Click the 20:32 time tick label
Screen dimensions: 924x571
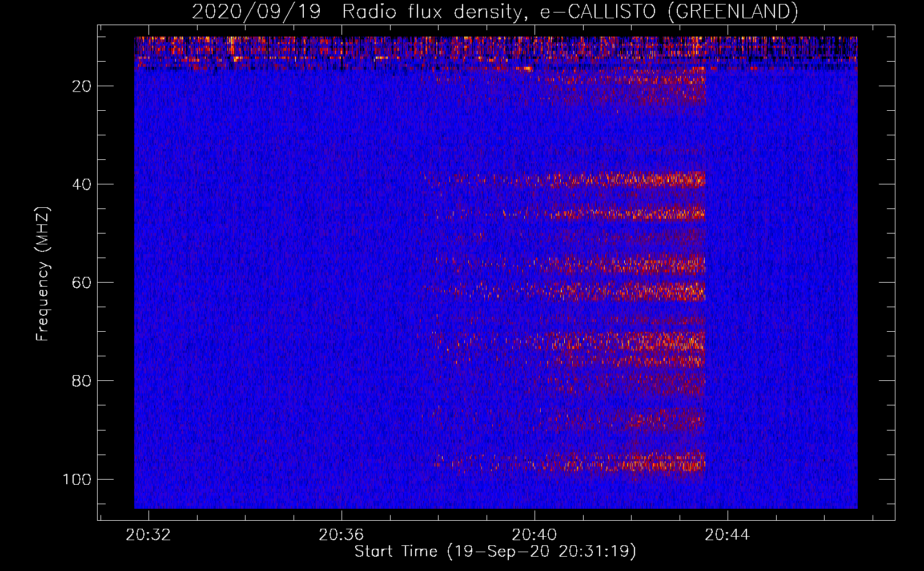click(148, 535)
